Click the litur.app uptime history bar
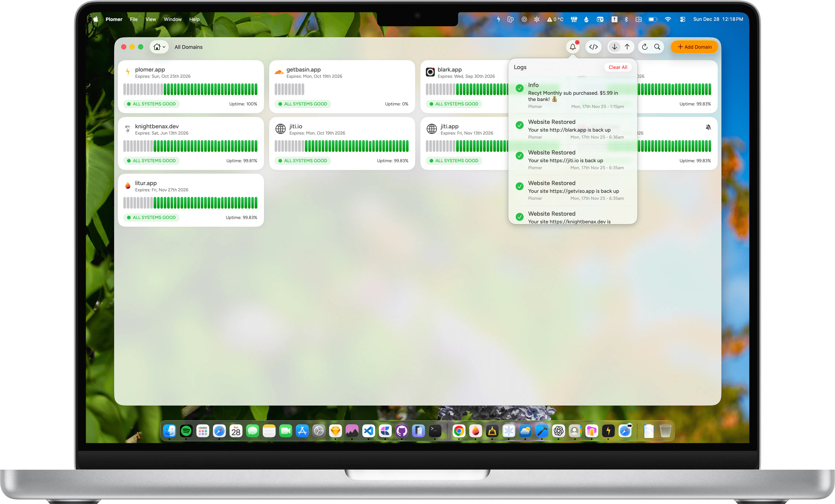835x504 pixels. point(190,203)
